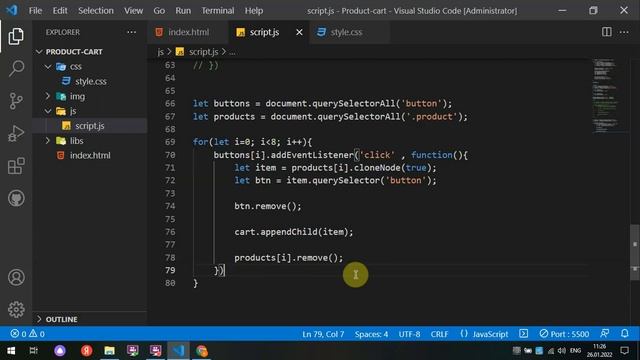Open Chrome from the taskbar
Viewport: 640px width, 360px height.
[202, 351]
